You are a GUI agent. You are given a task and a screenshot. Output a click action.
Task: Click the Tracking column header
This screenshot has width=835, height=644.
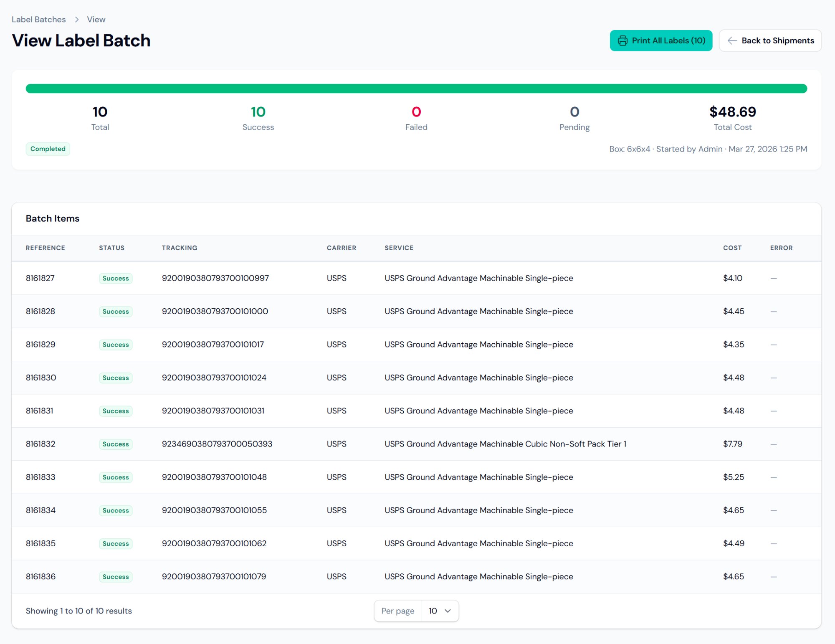tap(179, 248)
